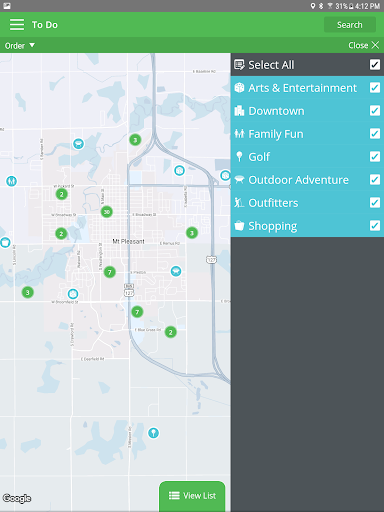Select the Shopping category label
Image resolution: width=384 pixels, height=512 pixels.
coord(273,226)
